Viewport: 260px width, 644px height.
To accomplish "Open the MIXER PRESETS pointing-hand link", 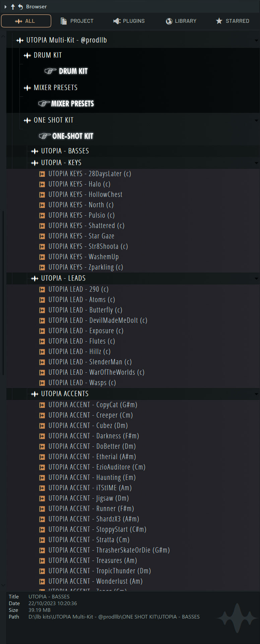I will pyautogui.click(x=66, y=103).
